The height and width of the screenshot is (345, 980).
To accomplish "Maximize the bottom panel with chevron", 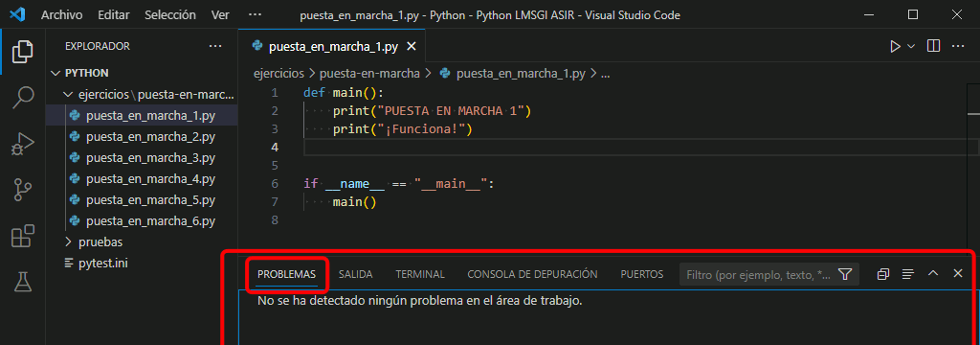I will click(x=933, y=274).
